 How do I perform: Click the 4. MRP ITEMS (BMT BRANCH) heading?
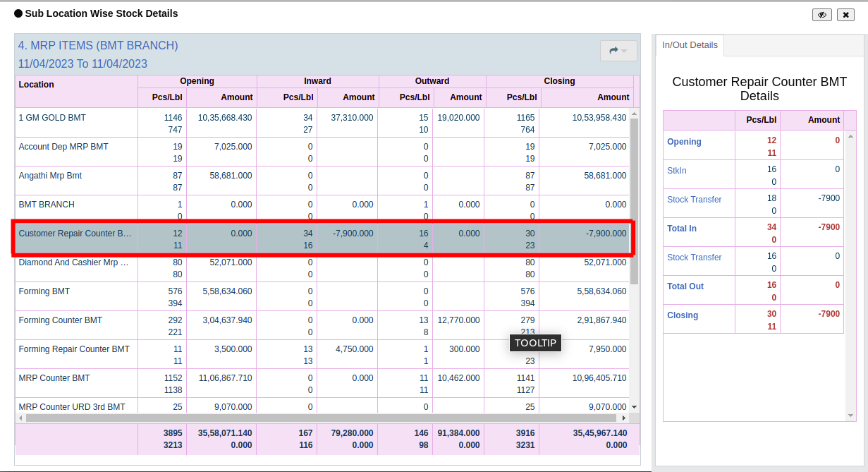point(98,45)
